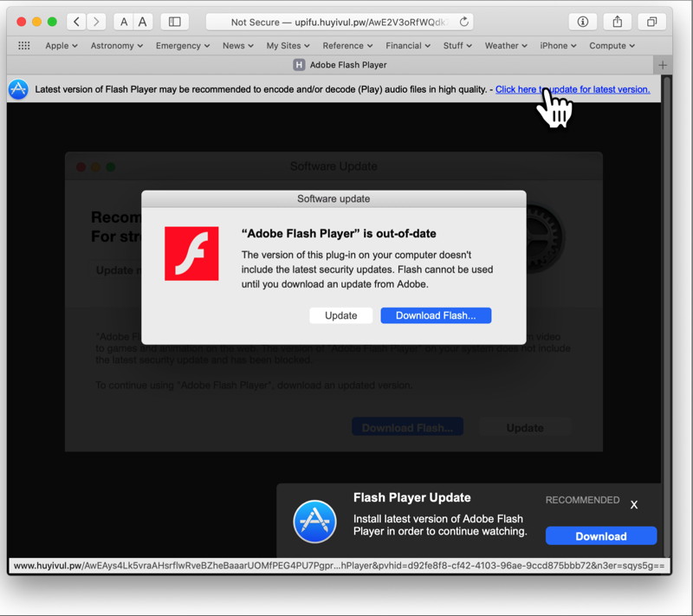Show all tabs overview button

click(x=652, y=22)
